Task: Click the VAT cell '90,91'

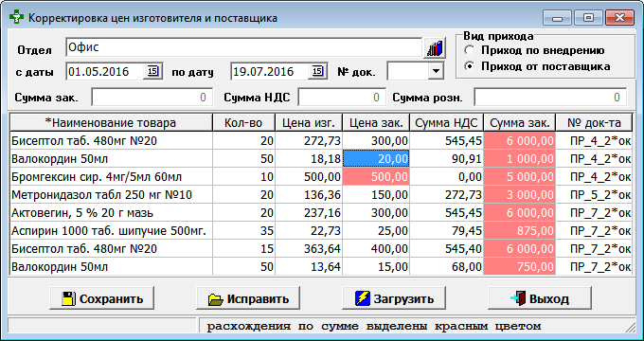Action: coord(446,158)
